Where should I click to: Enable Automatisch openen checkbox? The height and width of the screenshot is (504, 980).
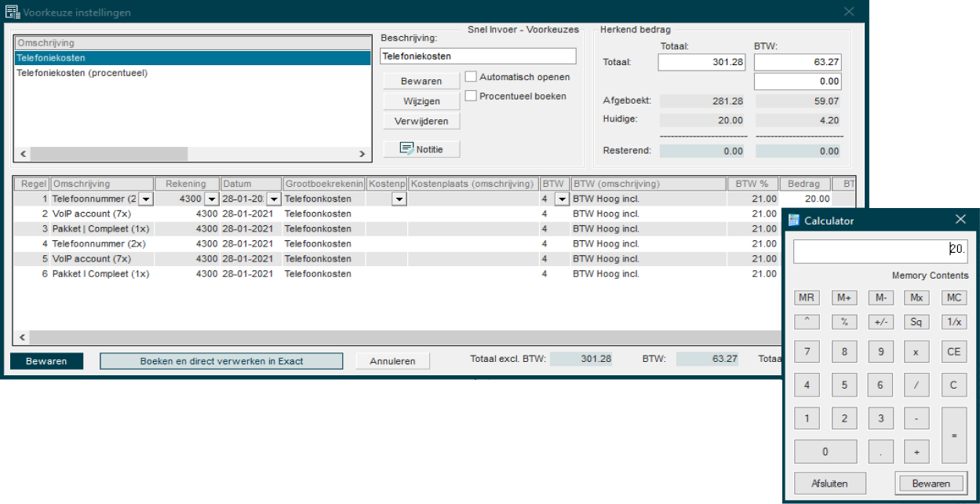[471, 77]
